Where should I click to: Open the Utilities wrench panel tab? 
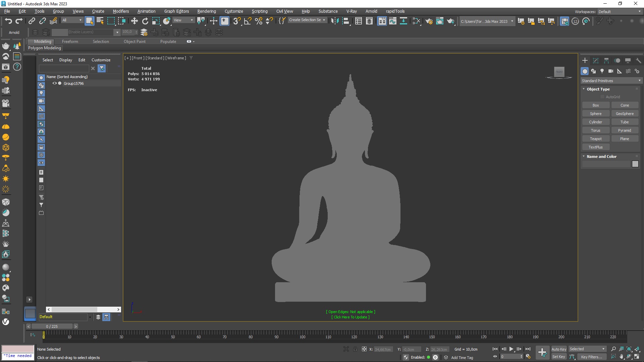[x=638, y=60]
